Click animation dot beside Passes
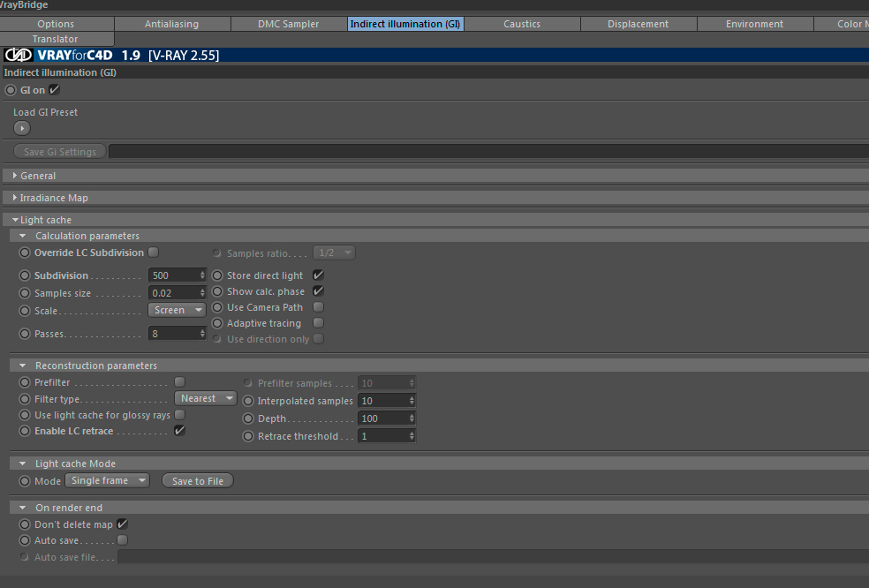869x588 pixels. [x=25, y=334]
